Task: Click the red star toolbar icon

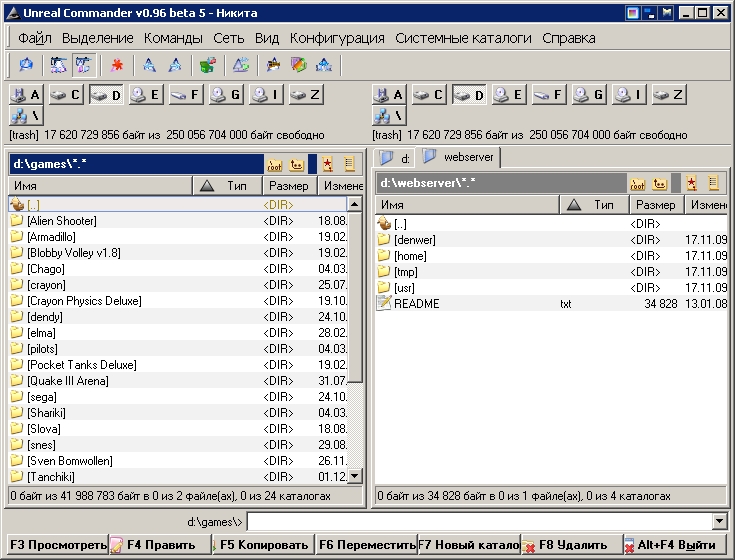Action: coord(116,65)
